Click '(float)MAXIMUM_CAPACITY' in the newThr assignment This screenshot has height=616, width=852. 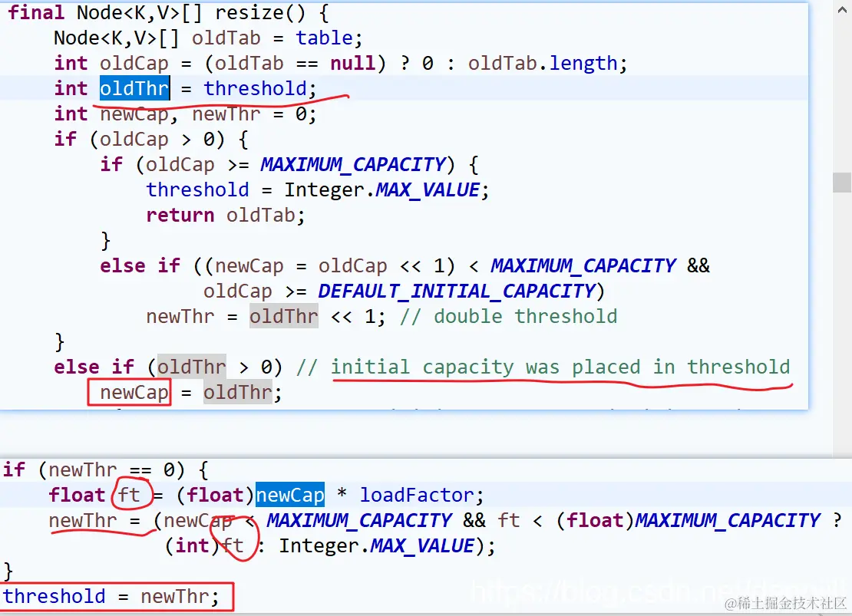688,520
